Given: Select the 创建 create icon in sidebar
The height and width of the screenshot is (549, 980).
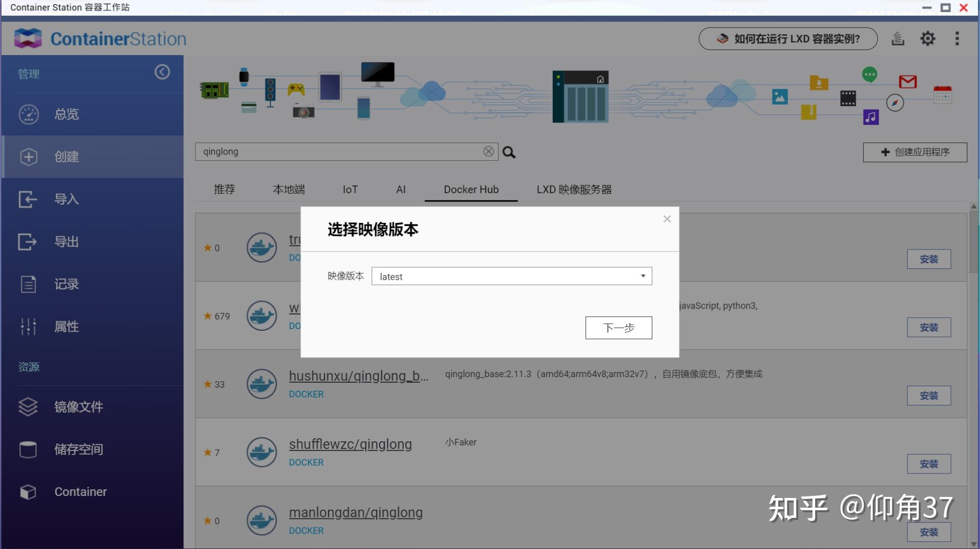Looking at the screenshot, I should (x=29, y=157).
